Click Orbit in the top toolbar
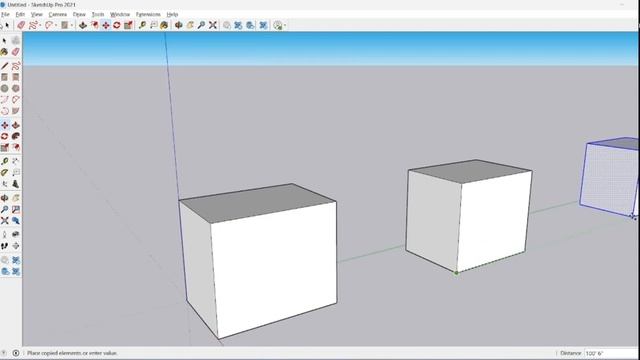Viewport: 640px width, 360px height. tap(178, 25)
